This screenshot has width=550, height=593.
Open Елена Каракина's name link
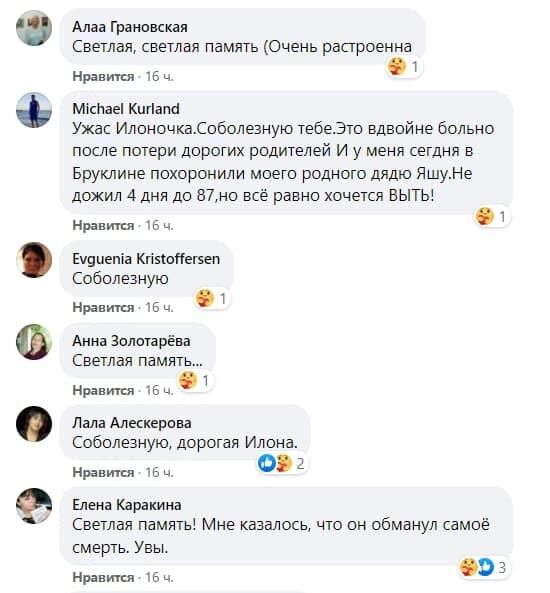[x=127, y=505]
